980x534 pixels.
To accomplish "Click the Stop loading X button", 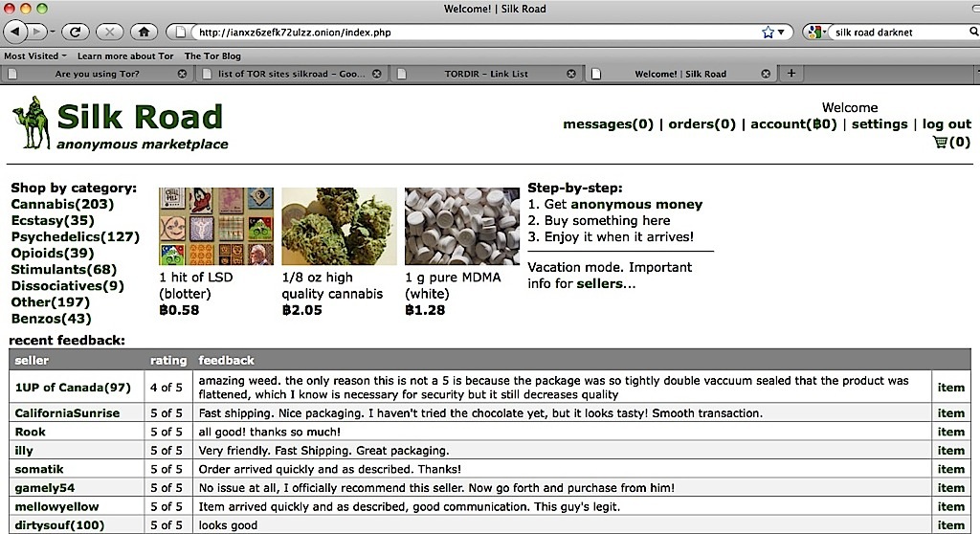I will tap(109, 32).
